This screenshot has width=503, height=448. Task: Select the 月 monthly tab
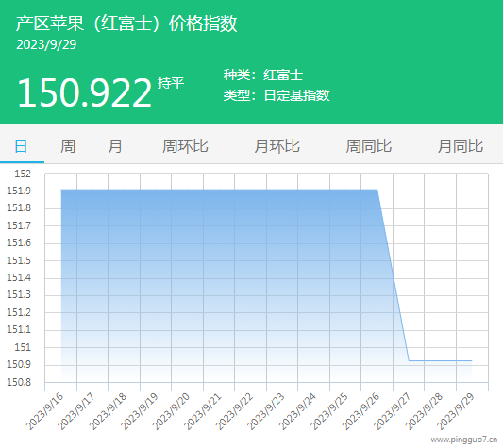115,146
